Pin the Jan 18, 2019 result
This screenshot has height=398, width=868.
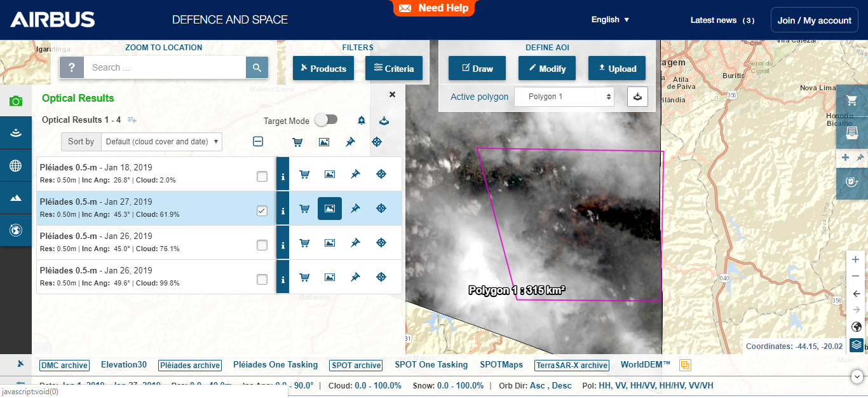[355, 174]
